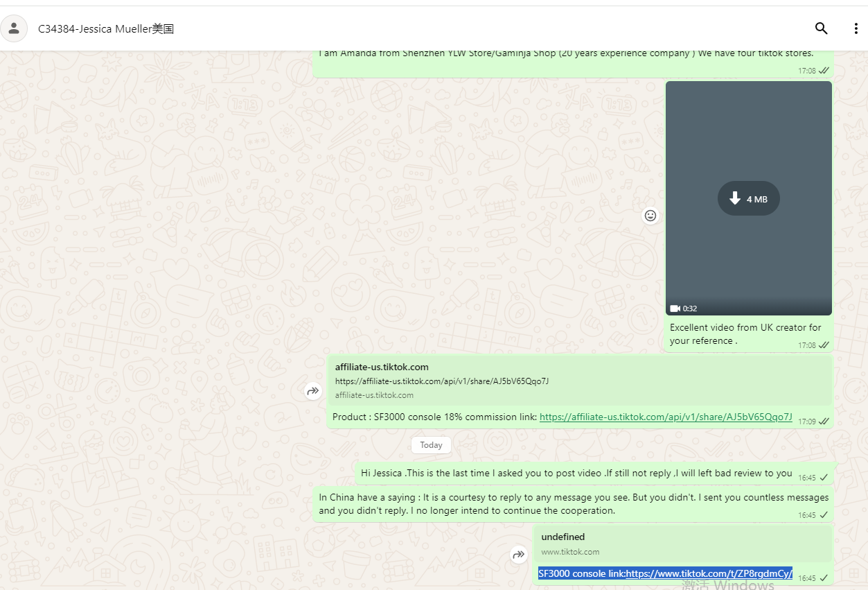Click the video camera duration icon

tap(675, 309)
